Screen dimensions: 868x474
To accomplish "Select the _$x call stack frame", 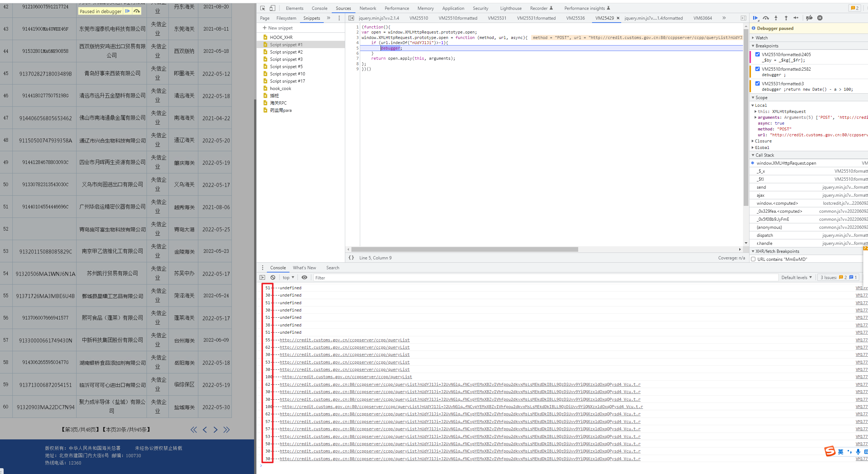I will [x=809, y=171].
